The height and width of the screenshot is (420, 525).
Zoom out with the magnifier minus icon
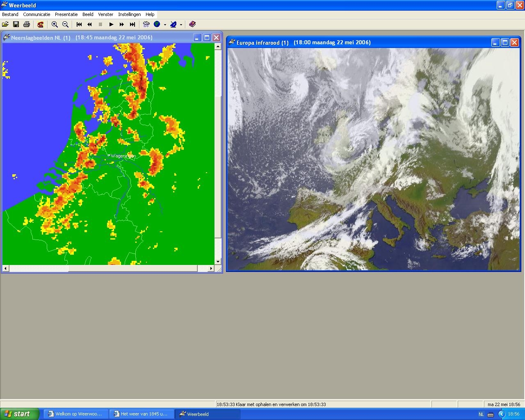click(x=65, y=25)
